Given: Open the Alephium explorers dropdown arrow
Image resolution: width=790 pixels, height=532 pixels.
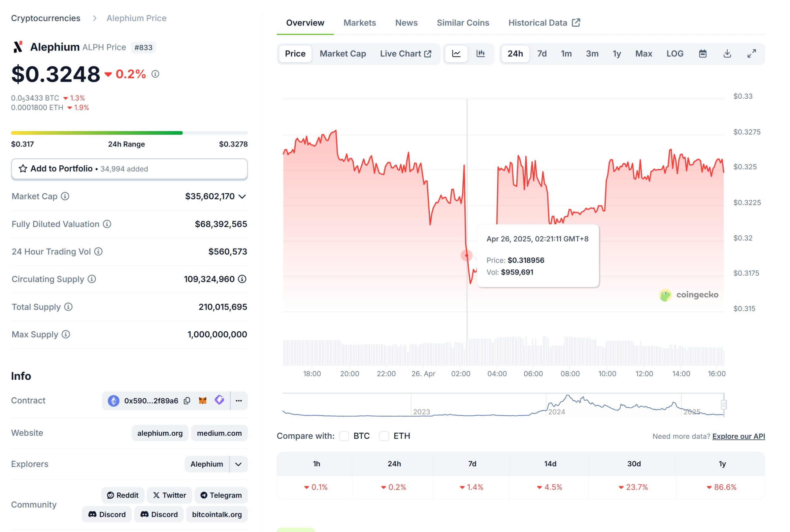Looking at the screenshot, I should [x=238, y=464].
